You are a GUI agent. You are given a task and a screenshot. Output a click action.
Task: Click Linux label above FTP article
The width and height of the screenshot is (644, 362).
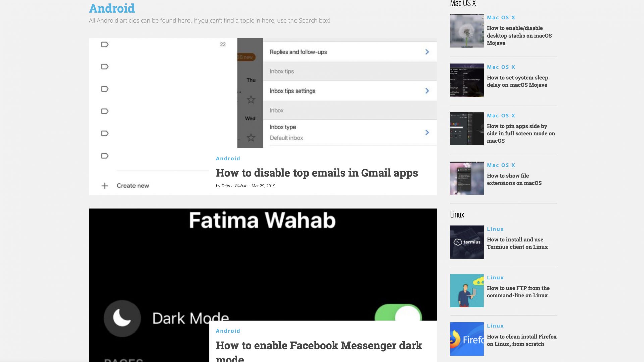(x=495, y=278)
